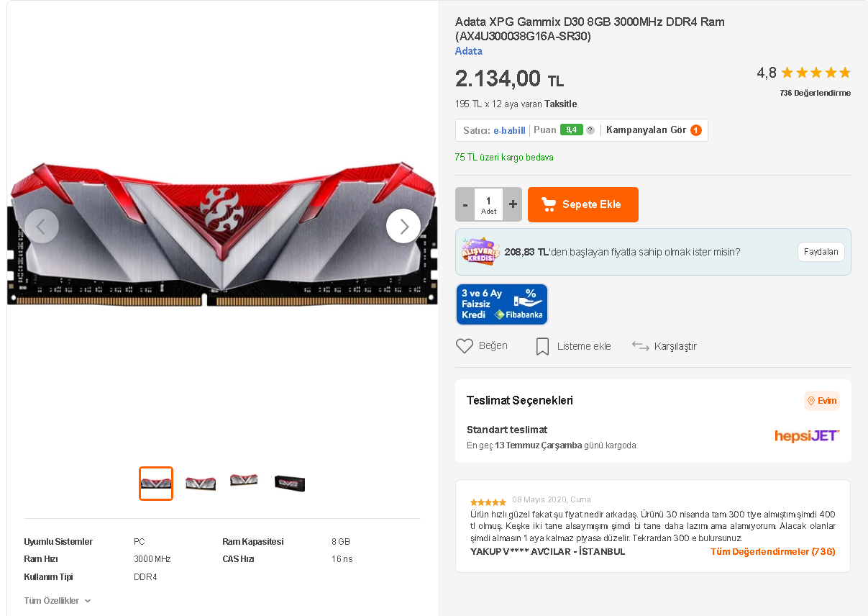Click the heart Beğen icon

(x=465, y=346)
